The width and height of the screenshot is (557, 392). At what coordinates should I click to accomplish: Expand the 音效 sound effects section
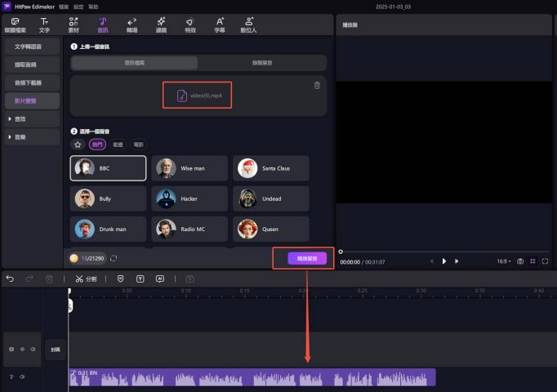(x=33, y=119)
